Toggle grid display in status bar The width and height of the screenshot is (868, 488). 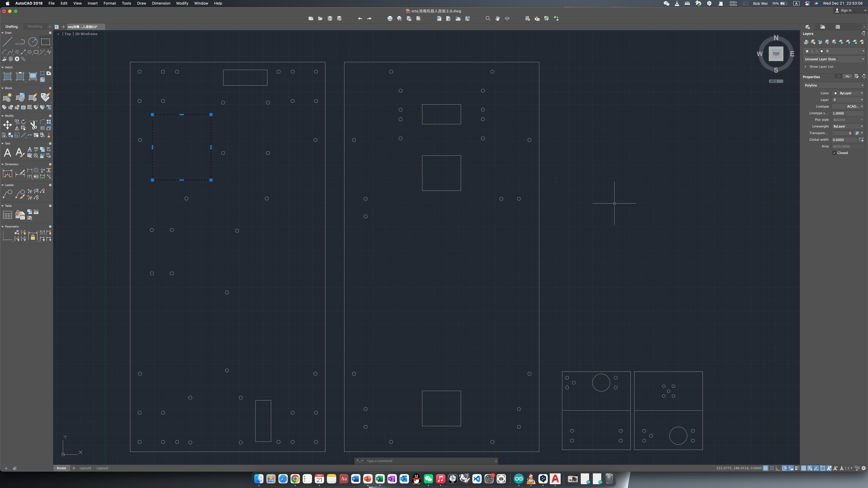[766, 468]
